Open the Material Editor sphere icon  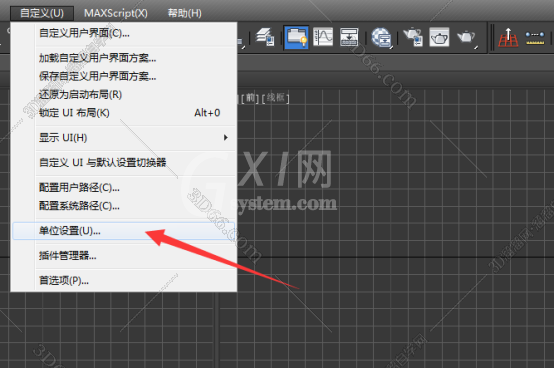tap(382, 37)
